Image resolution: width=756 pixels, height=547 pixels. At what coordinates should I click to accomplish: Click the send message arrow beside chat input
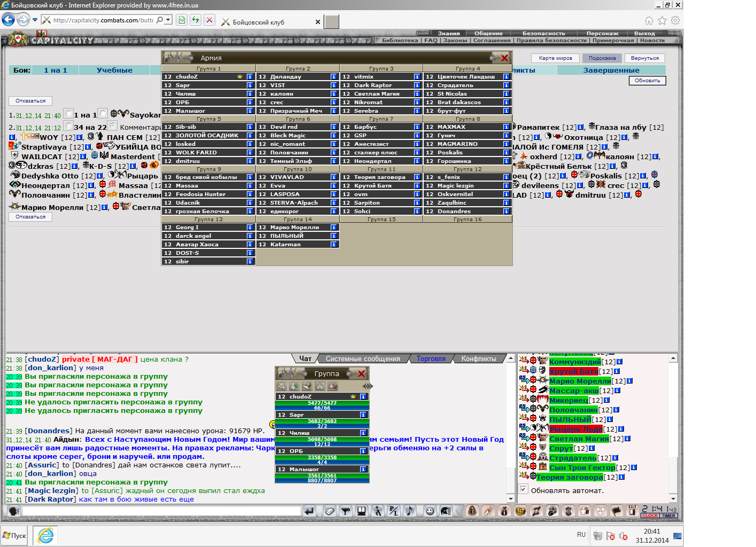(309, 511)
